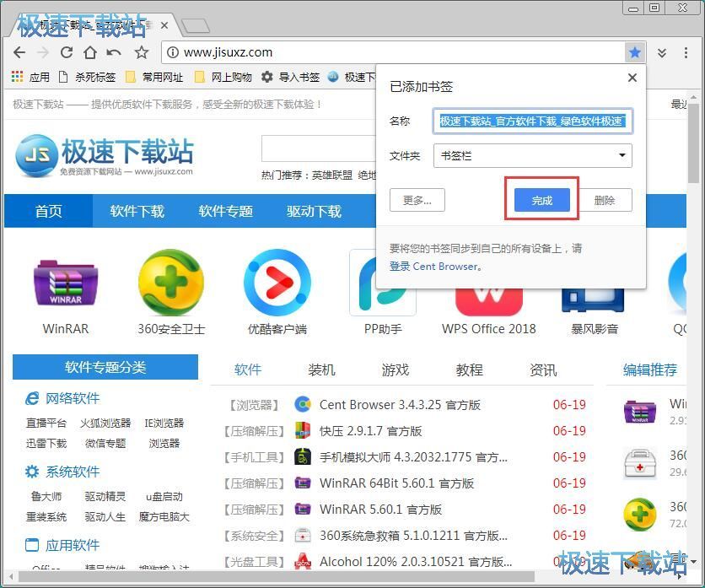Screen dimensions: 705x588
Task: Reload the page with the refresh icon
Action: 67,52
